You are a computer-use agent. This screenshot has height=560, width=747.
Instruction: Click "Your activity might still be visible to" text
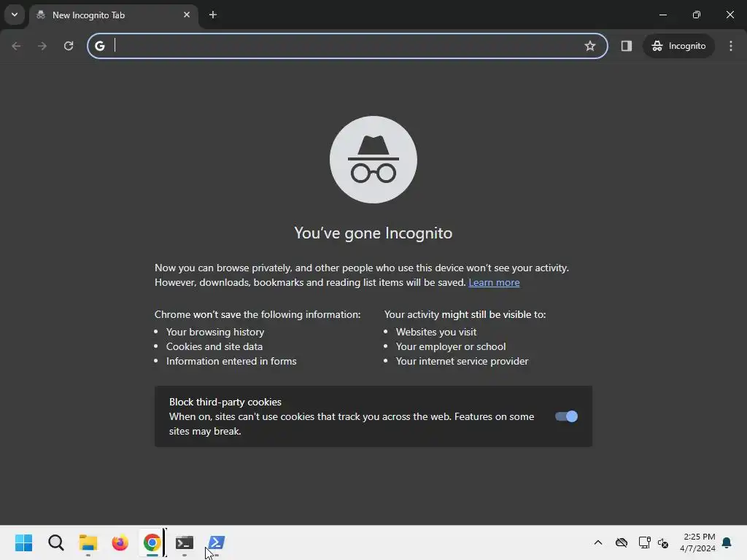465,314
